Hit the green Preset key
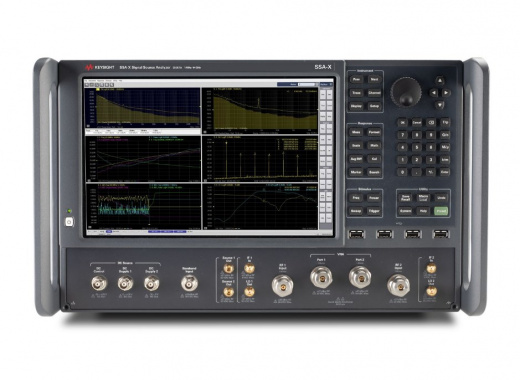This screenshot has height=380, width=520. pos(441,211)
